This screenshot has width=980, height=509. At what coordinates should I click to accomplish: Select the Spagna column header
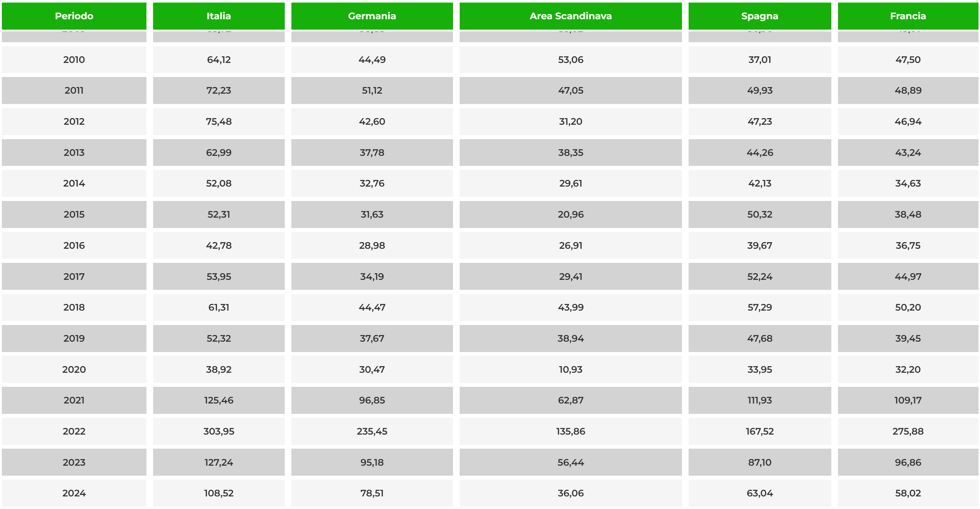tap(760, 16)
